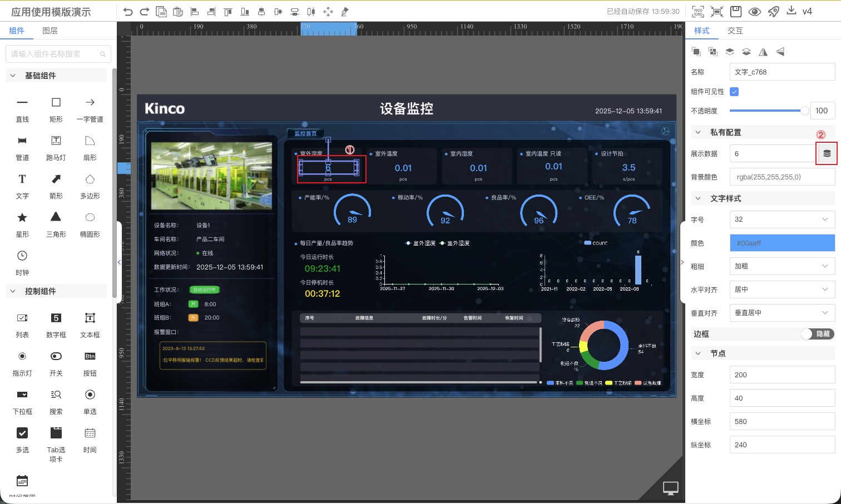Screen dimensions: 841x504
Task: Uncheck the 组件可见性 checkbox
Action: click(x=734, y=92)
